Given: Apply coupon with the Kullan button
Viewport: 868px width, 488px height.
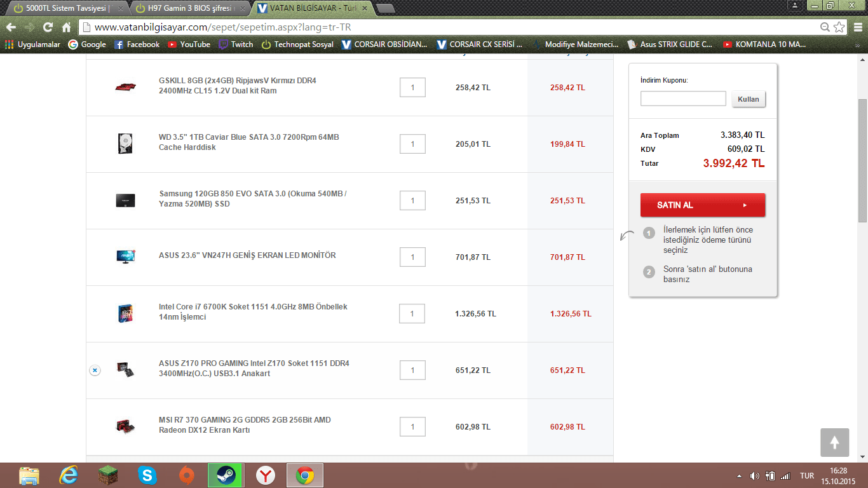Looking at the screenshot, I should click(x=749, y=99).
